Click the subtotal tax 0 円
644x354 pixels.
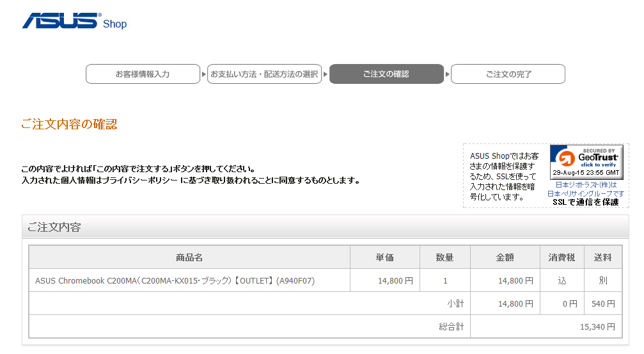(x=570, y=304)
